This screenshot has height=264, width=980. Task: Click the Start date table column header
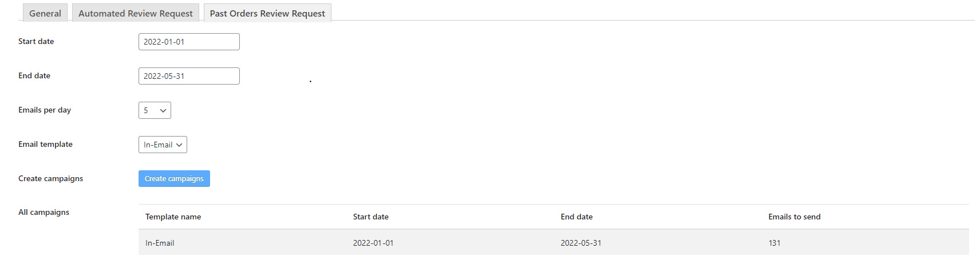pos(370,217)
